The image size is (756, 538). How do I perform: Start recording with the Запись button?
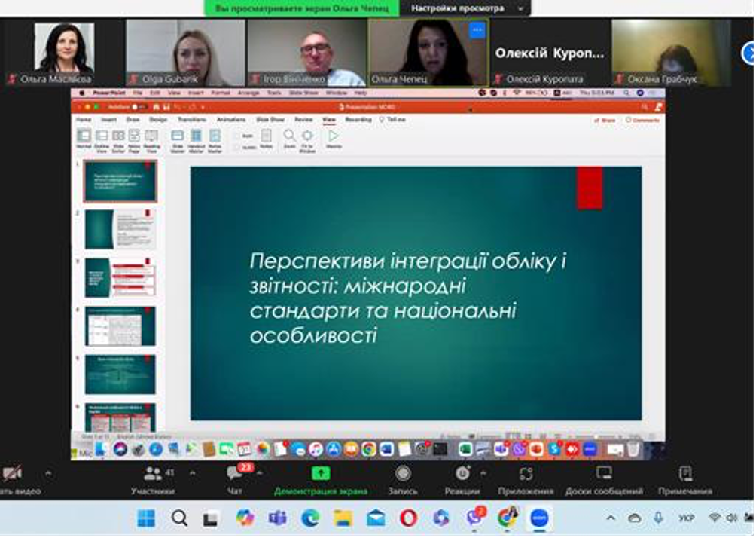(403, 481)
